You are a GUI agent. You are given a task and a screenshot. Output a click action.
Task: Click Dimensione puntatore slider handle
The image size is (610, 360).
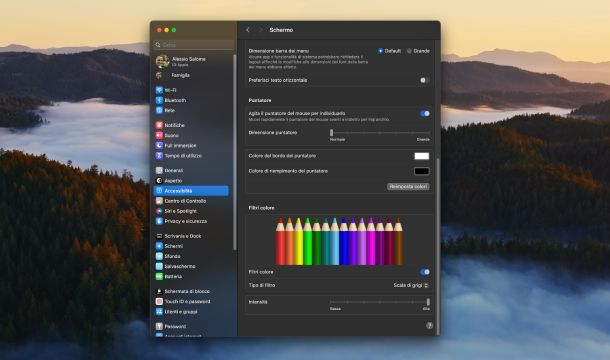click(331, 133)
